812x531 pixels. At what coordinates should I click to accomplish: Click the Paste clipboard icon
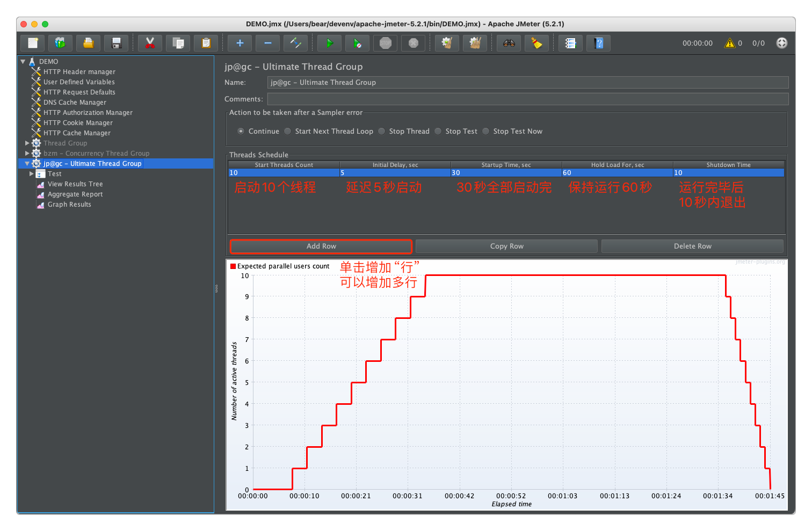(x=206, y=43)
